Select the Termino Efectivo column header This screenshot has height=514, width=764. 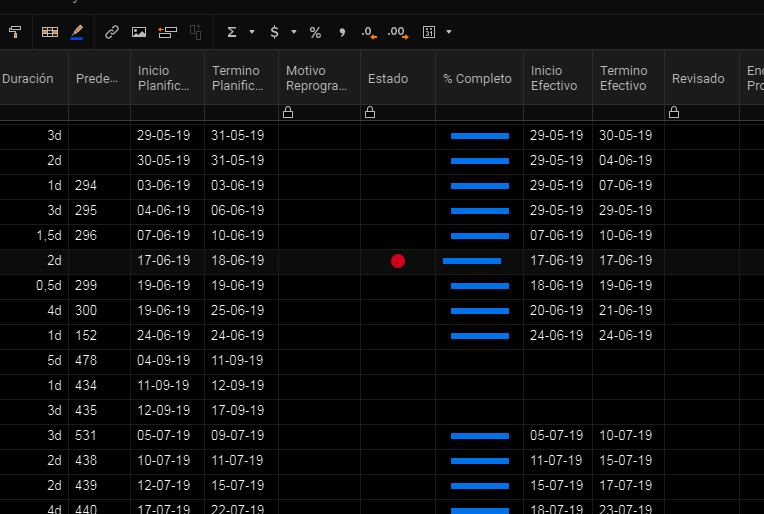629,78
